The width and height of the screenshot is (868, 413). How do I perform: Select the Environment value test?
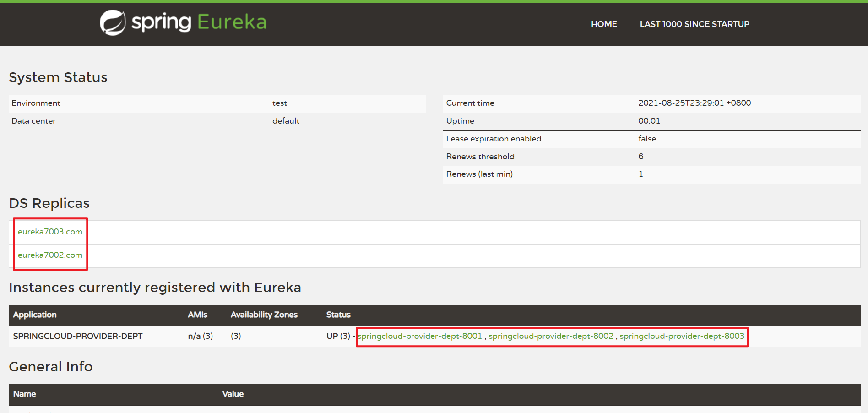click(280, 103)
